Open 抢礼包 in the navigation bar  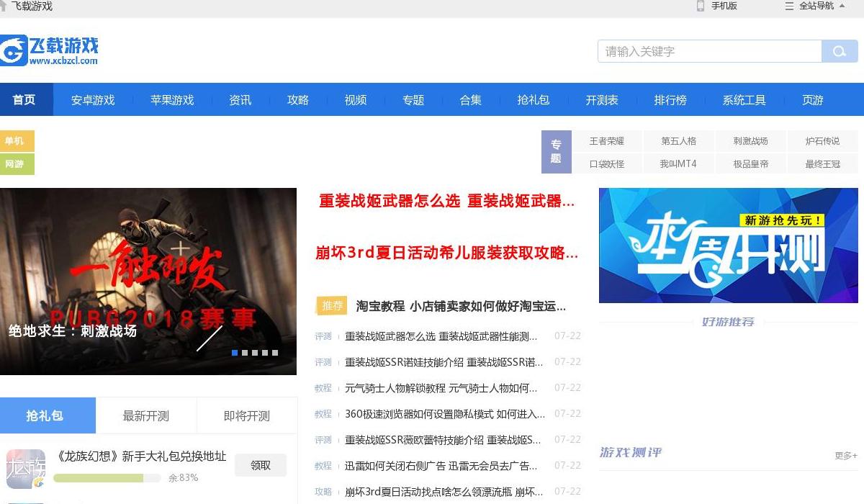point(533,100)
